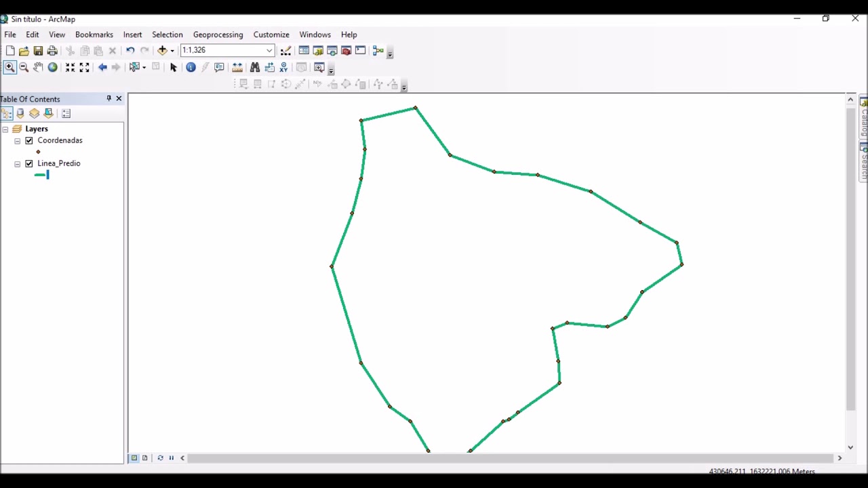This screenshot has height=488, width=868.
Task: List layers by visibility
Action: [x=34, y=114]
